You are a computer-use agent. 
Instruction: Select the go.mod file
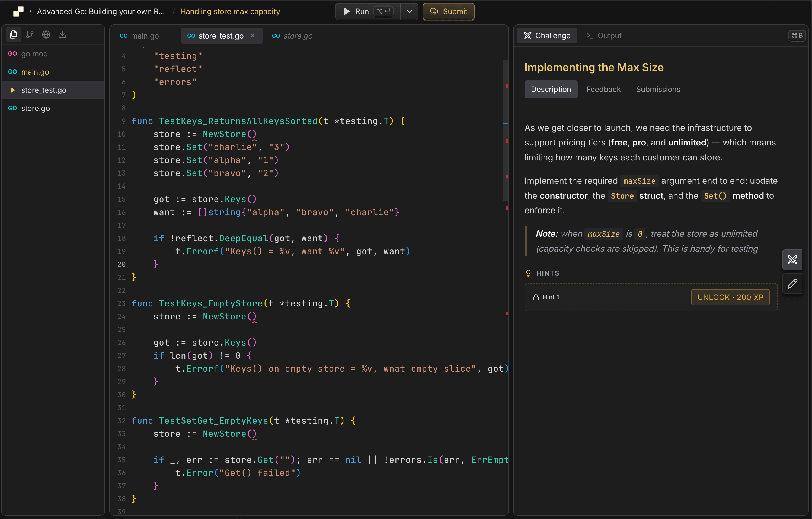53,54
